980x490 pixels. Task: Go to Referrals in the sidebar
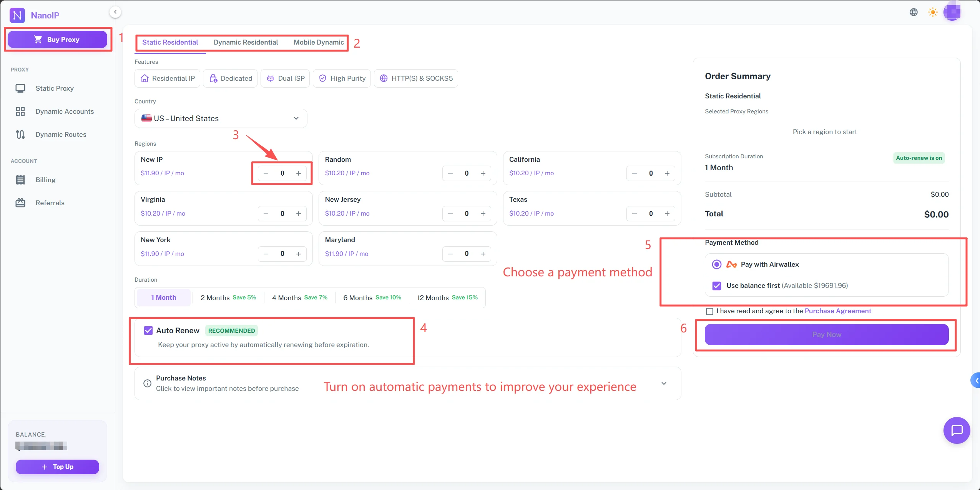(50, 203)
